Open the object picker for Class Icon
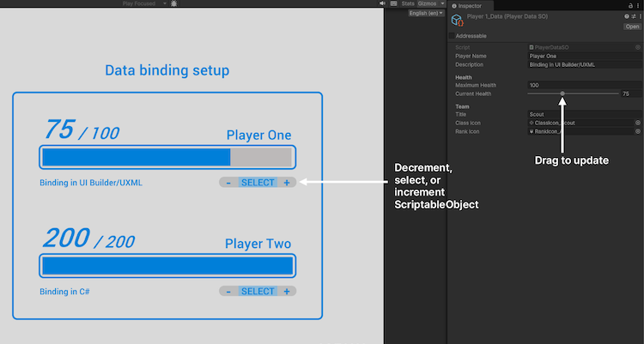 click(637, 123)
